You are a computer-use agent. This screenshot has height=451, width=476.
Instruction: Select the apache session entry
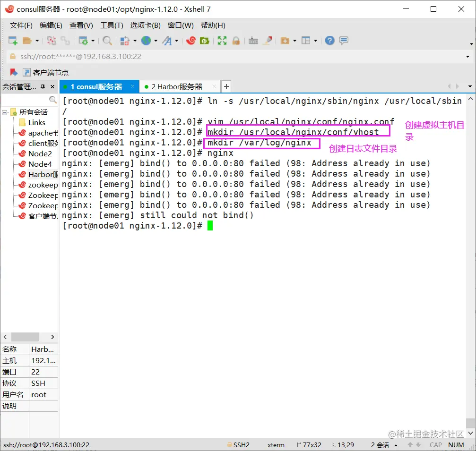38,133
